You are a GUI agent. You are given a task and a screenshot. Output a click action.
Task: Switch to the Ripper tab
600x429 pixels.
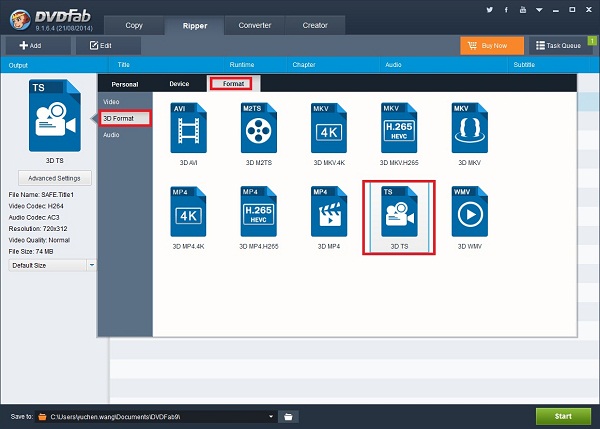(x=194, y=26)
